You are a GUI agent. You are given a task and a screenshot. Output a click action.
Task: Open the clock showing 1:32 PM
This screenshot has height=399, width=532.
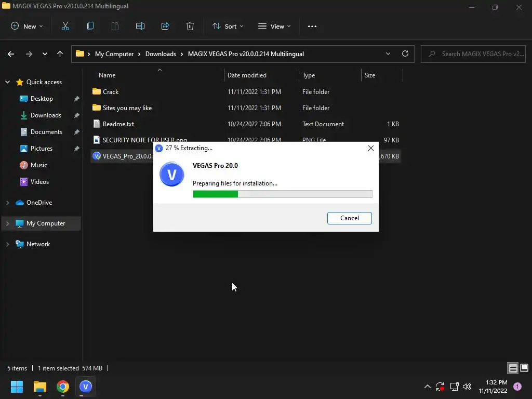pyautogui.click(x=493, y=387)
